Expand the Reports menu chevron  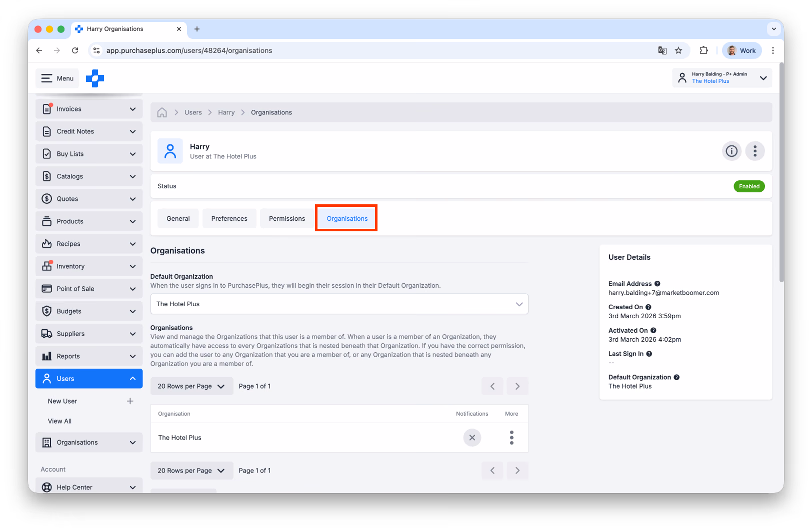tap(132, 356)
